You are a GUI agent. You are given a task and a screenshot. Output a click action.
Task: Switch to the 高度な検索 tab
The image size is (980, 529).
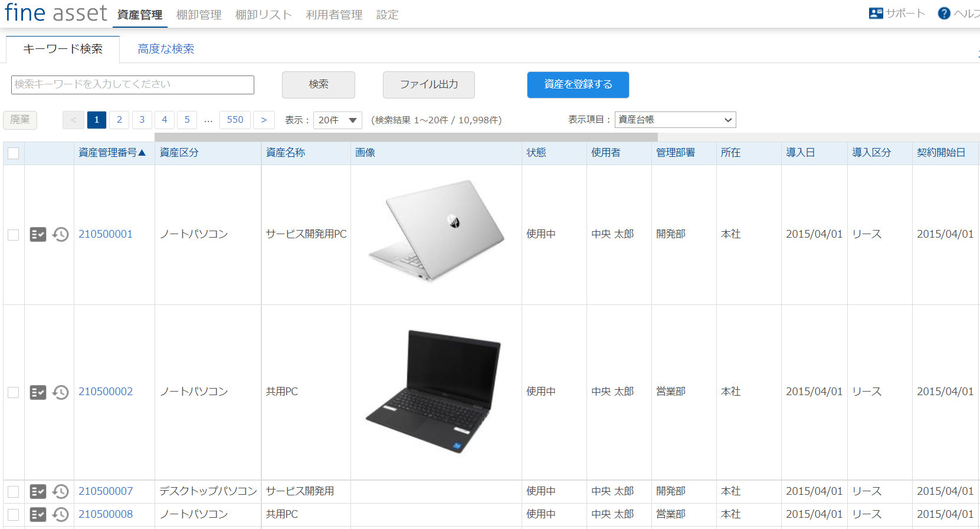click(166, 49)
